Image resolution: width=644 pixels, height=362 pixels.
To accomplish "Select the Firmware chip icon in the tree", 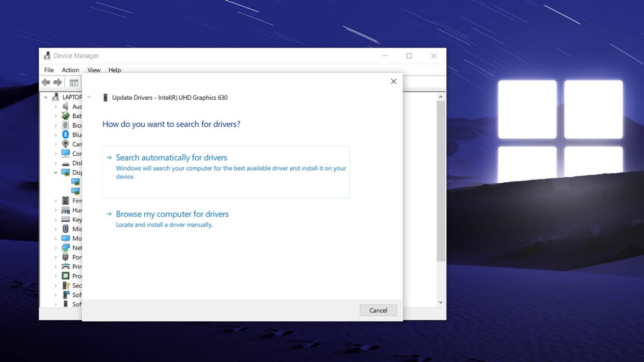I will (65, 200).
